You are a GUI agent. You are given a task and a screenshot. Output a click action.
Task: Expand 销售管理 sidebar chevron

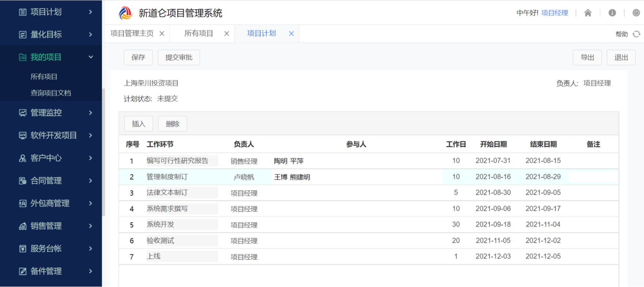[91, 226]
